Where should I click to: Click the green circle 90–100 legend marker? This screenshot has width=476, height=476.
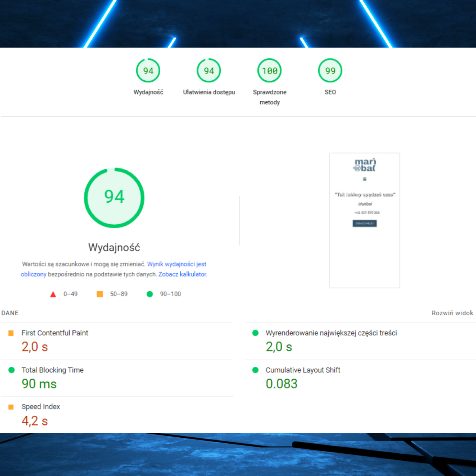(150, 294)
